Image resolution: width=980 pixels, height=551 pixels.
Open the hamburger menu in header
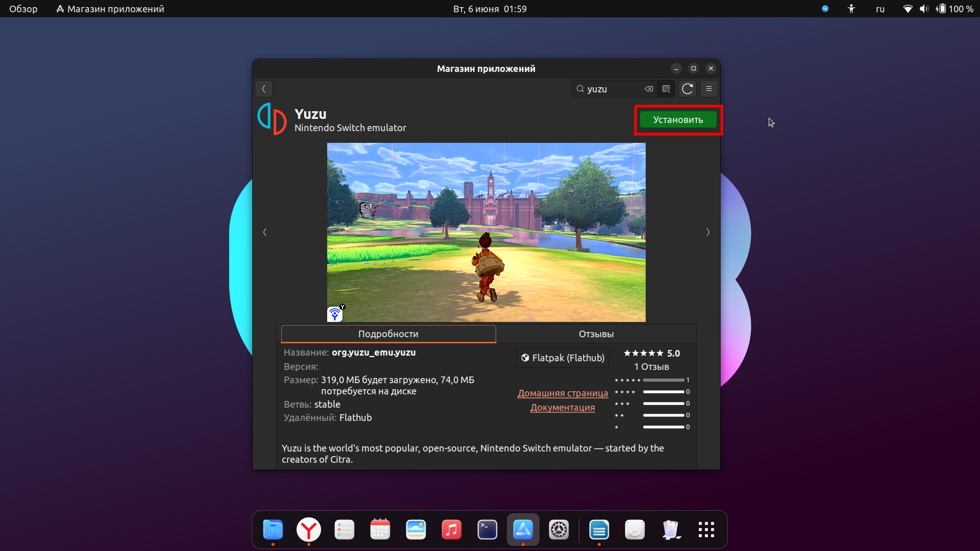(709, 89)
